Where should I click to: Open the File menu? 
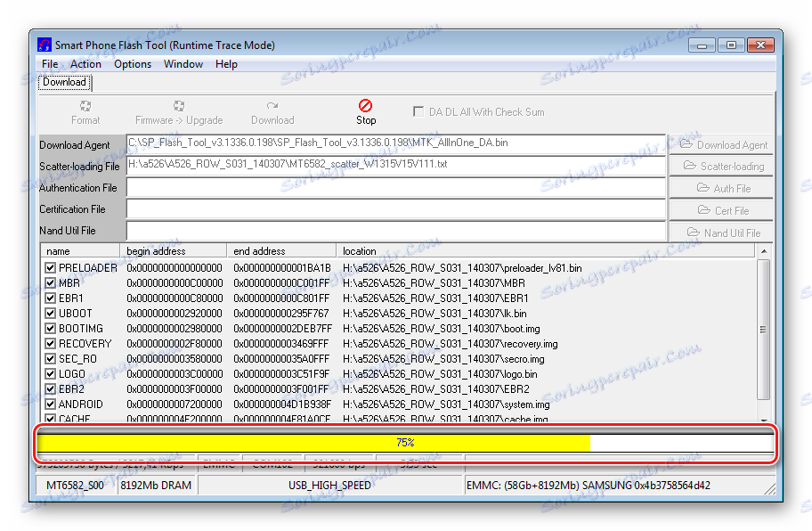click(50, 64)
